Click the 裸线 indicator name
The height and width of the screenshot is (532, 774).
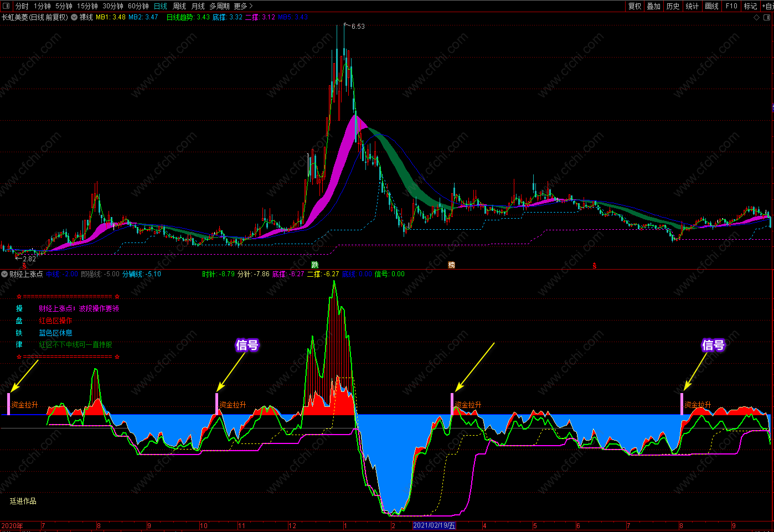tap(86, 17)
